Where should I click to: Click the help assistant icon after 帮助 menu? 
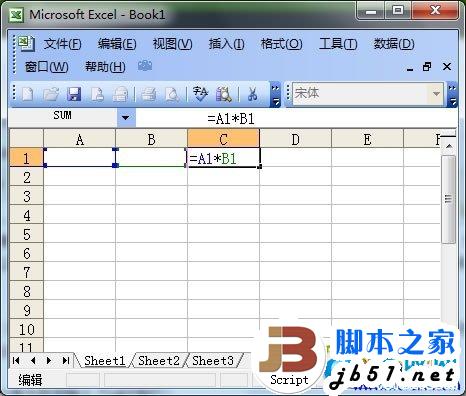[145, 66]
